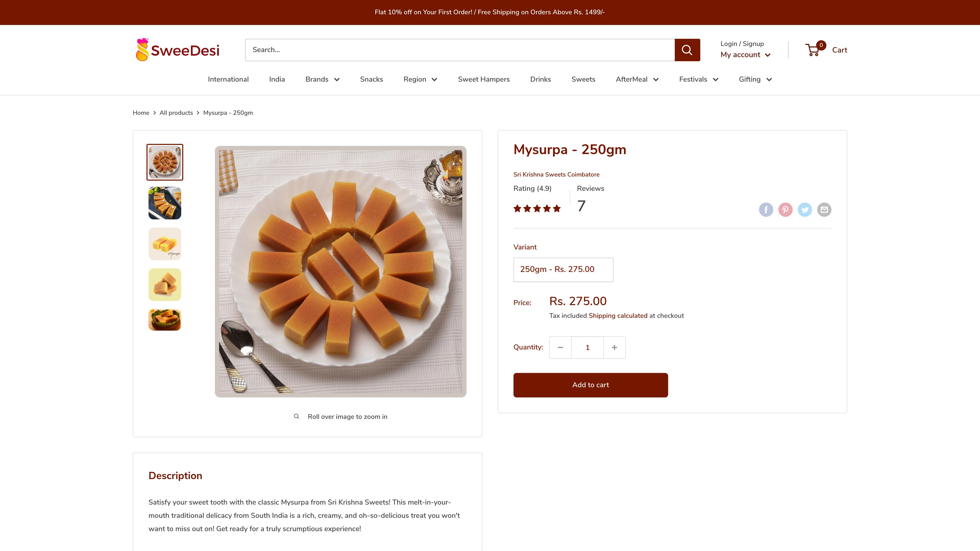Share the product on Pinterest
980x551 pixels.
[785, 209]
